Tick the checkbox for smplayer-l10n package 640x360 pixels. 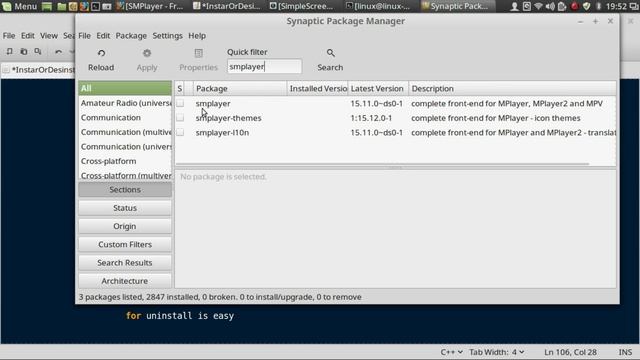180,133
